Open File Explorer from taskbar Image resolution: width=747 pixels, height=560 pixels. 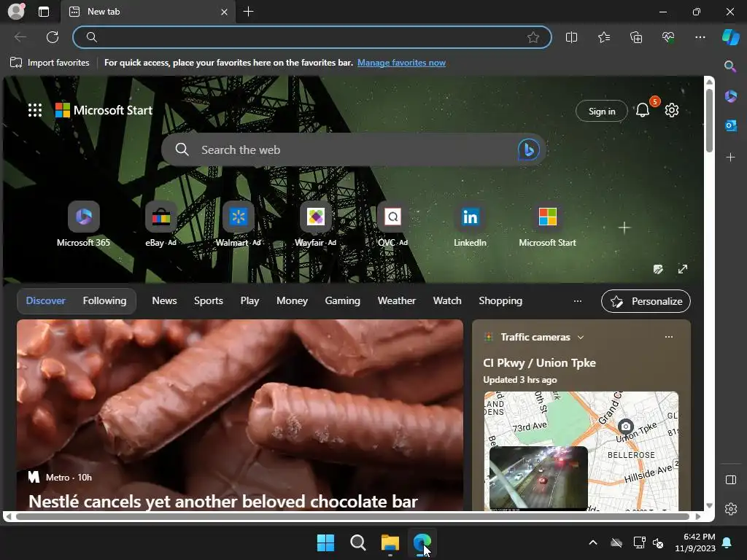point(390,542)
